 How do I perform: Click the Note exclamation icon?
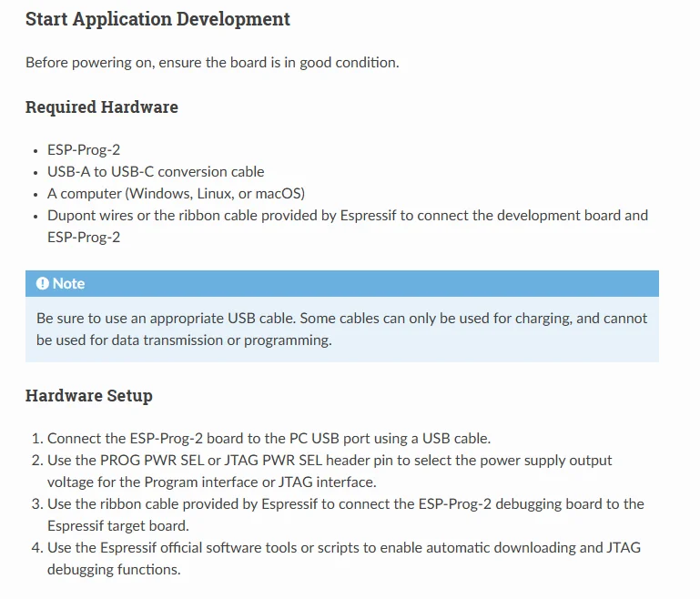[x=43, y=283]
